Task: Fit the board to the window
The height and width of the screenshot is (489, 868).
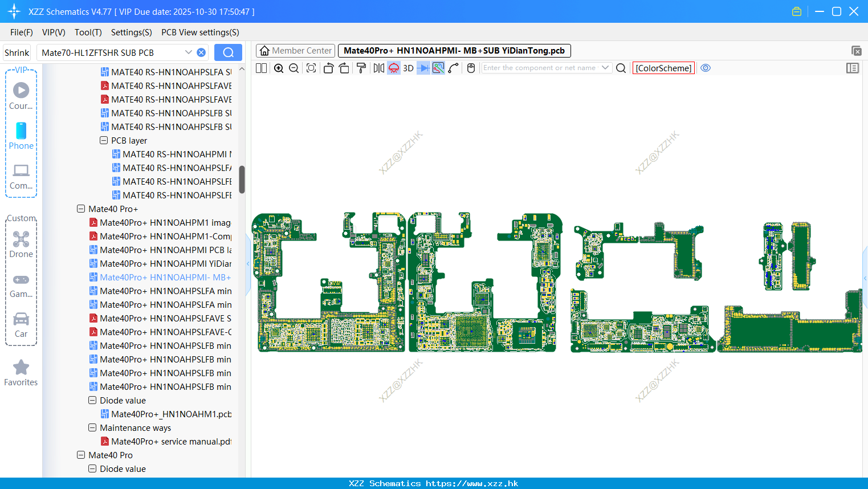Action: pos(311,68)
